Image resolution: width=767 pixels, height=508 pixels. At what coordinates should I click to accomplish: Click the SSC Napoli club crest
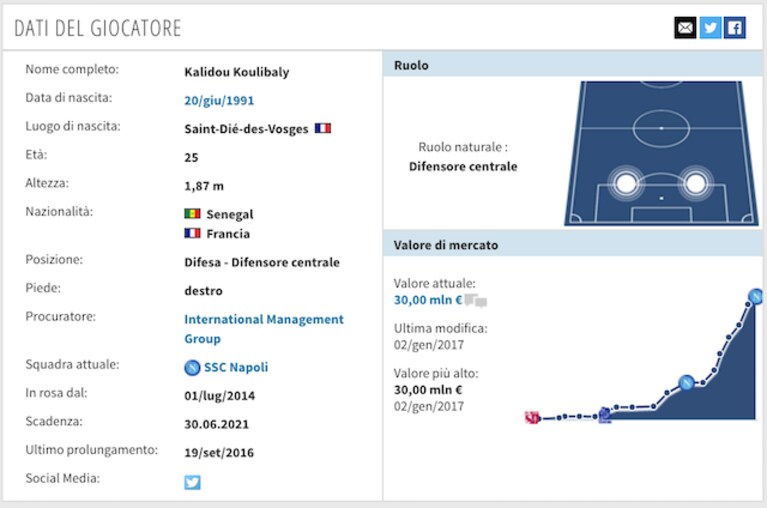click(192, 367)
